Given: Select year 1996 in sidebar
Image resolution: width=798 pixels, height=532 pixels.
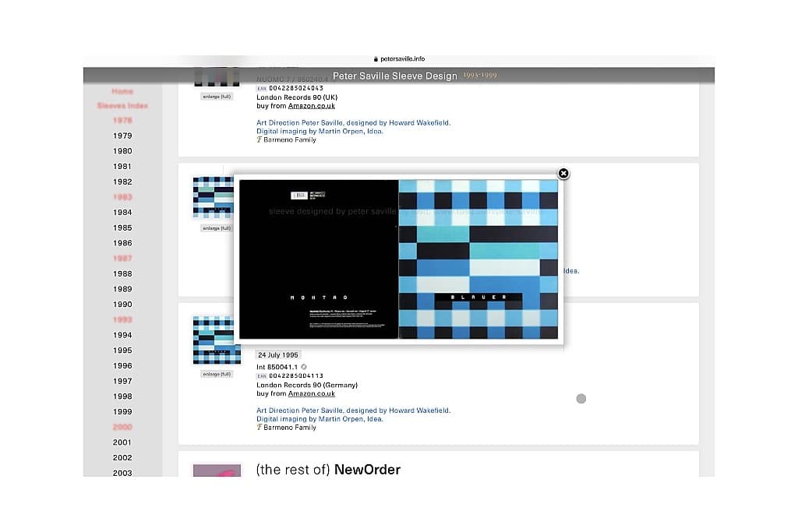Looking at the screenshot, I should coord(122,365).
